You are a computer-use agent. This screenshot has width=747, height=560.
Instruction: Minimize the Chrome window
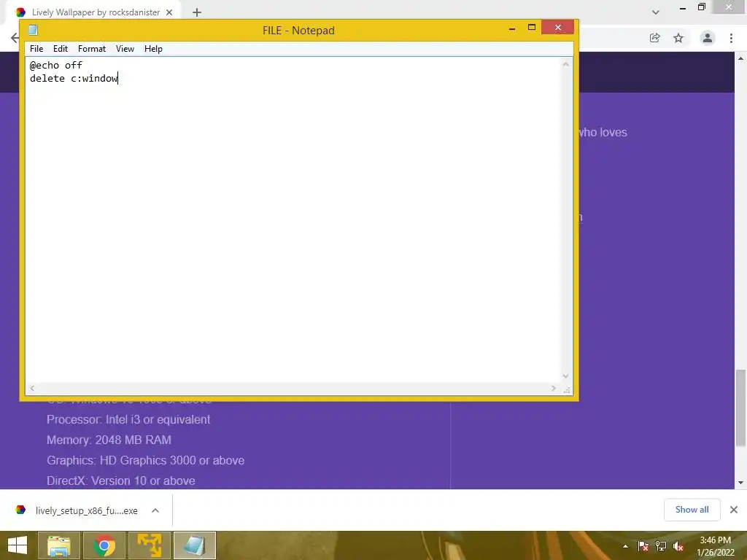coord(683,7)
